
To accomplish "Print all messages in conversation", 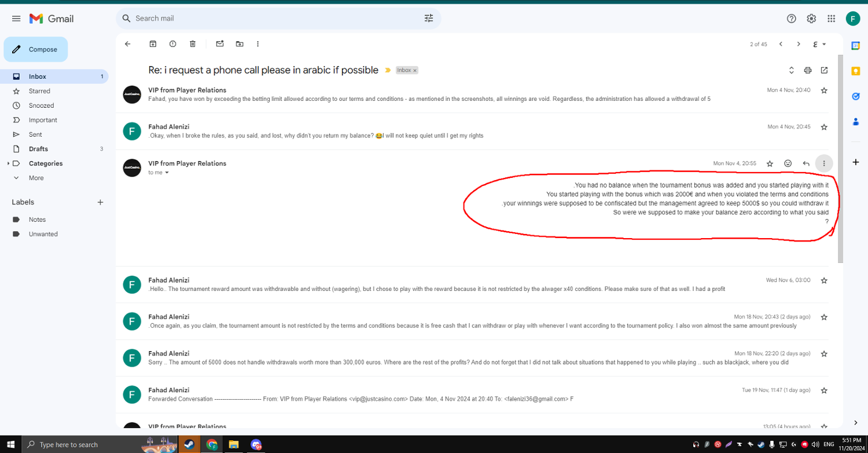I will click(808, 71).
